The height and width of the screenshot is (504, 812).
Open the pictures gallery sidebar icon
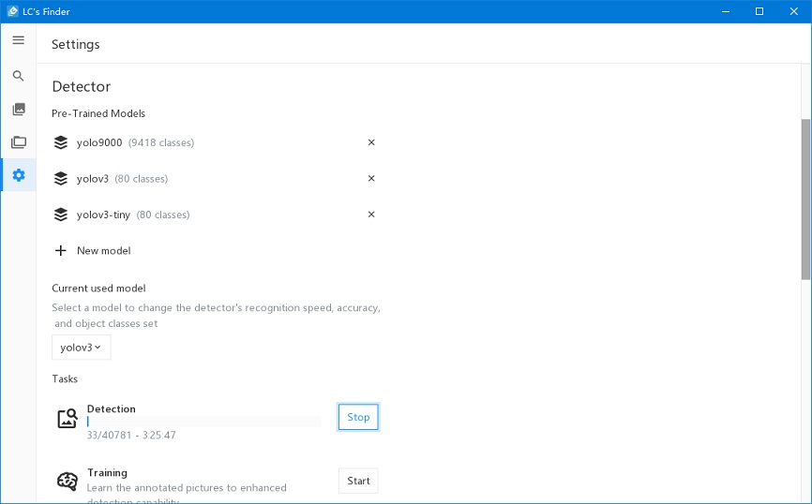(x=19, y=109)
